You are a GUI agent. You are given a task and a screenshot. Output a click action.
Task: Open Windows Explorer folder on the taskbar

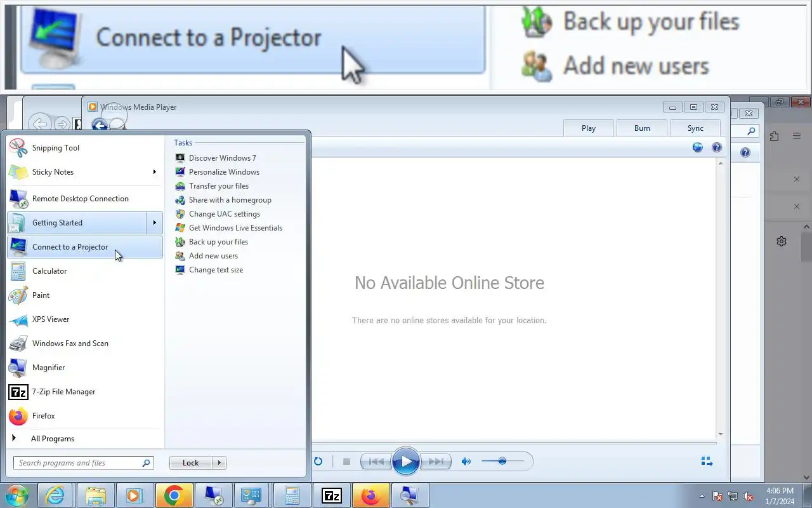coord(95,495)
